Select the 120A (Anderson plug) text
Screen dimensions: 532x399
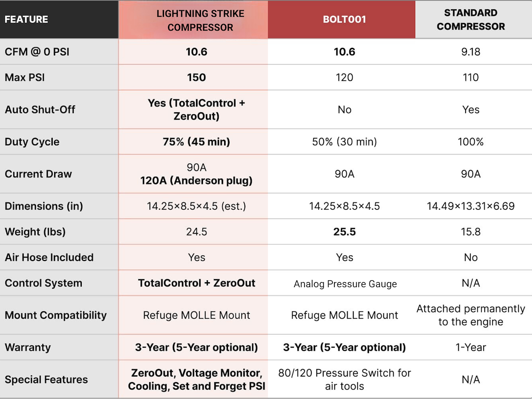click(197, 180)
